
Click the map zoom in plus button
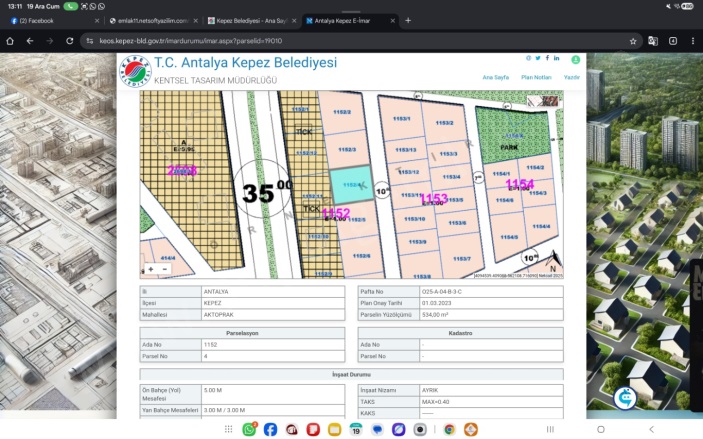coord(151,269)
